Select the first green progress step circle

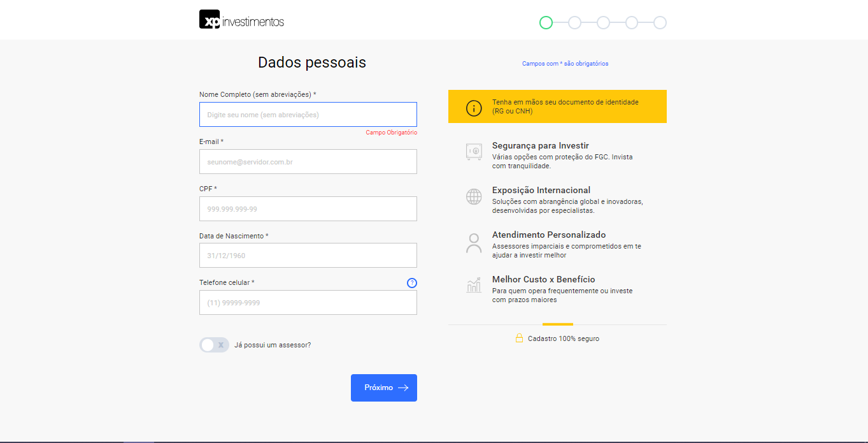[546, 23]
